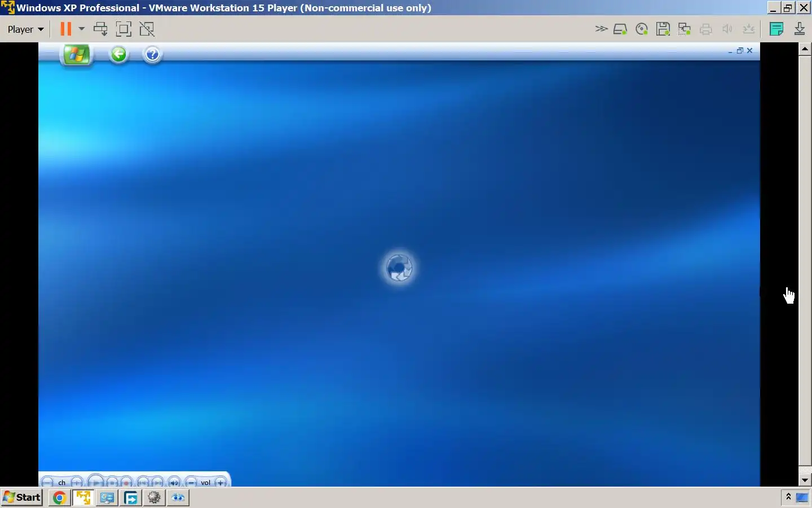Open Media Center help question mark

[152, 54]
